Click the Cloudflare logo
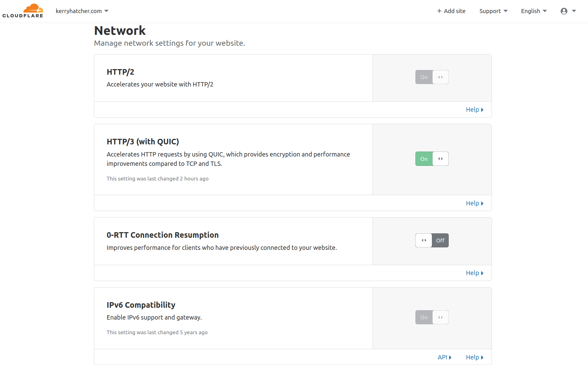This screenshot has height=365, width=588. (x=23, y=11)
